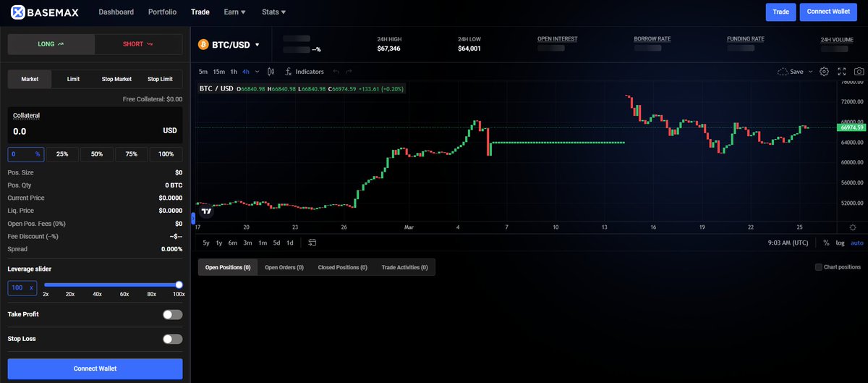Undo the last chart action
Viewport: 868px width, 383px height.
point(336,72)
